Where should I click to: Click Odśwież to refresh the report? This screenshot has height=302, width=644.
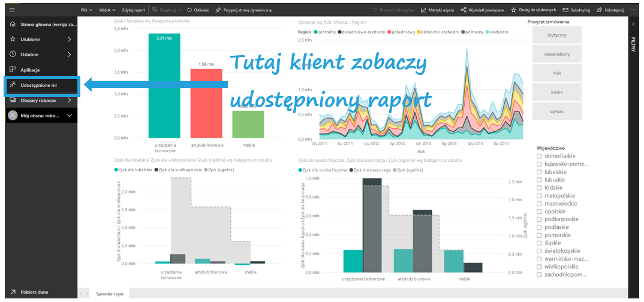pyautogui.click(x=197, y=10)
